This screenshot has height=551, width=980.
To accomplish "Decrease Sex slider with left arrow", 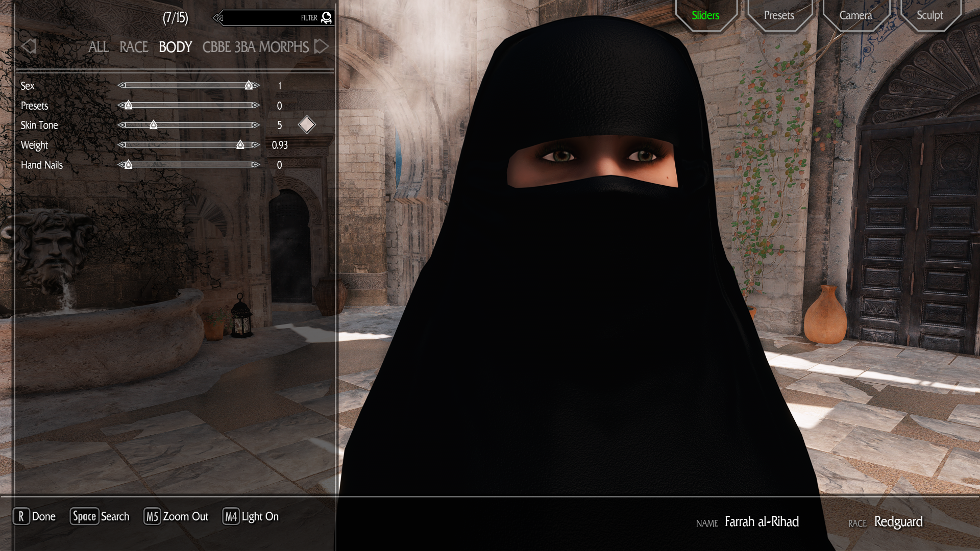I will point(121,86).
